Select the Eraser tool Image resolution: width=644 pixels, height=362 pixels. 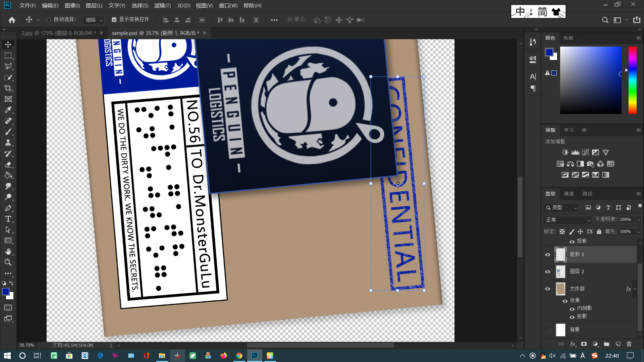[8, 165]
